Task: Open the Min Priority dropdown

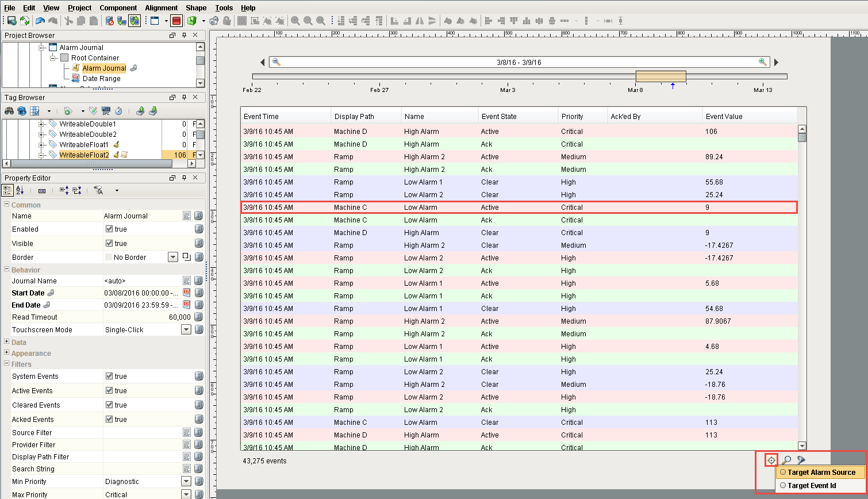Action: 186,482
